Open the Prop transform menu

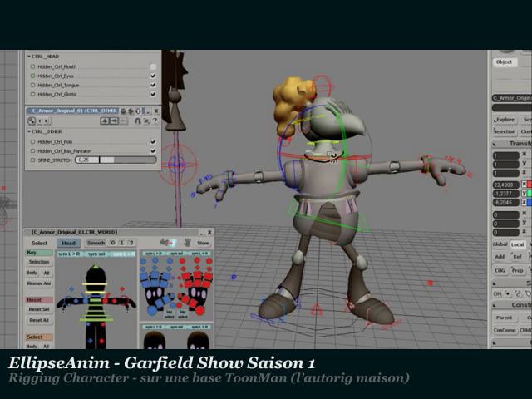[517, 270]
